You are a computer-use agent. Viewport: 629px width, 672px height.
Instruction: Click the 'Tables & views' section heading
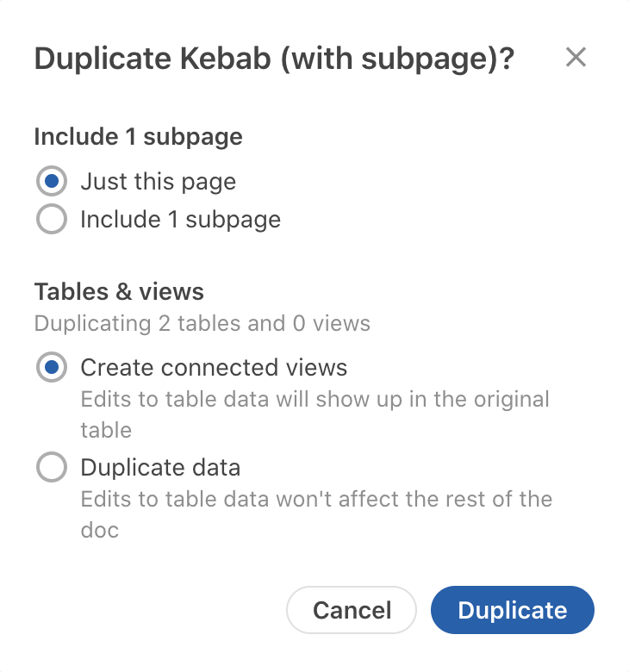click(x=119, y=291)
